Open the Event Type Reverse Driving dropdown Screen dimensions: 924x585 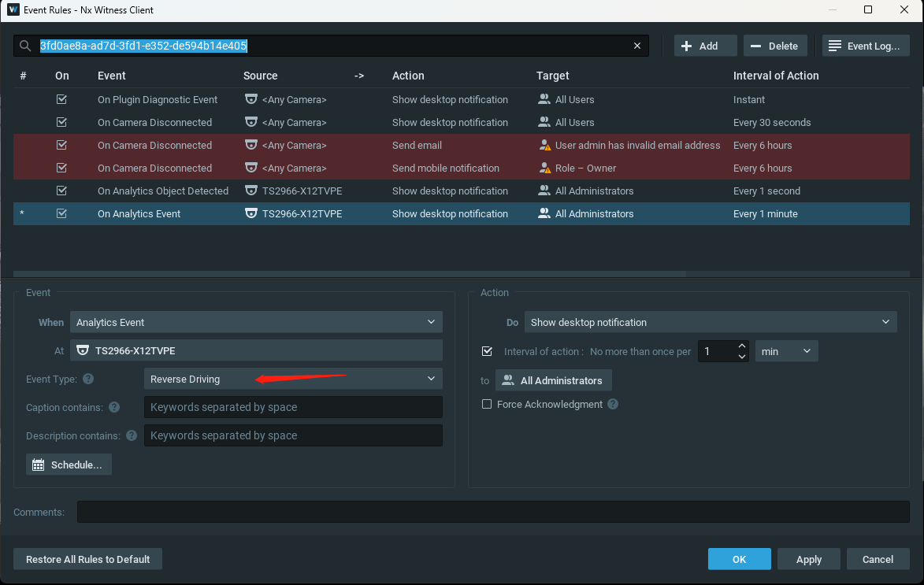pyautogui.click(x=293, y=379)
